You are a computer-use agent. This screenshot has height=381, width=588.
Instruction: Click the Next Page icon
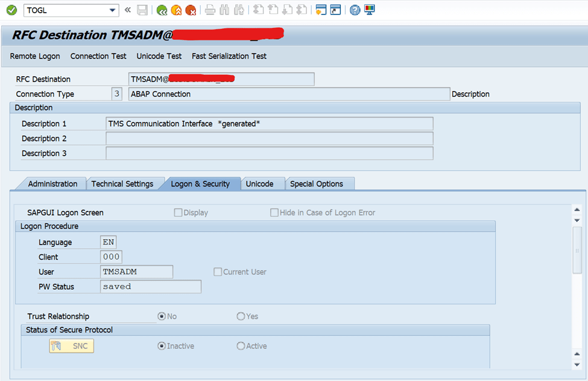(x=287, y=10)
